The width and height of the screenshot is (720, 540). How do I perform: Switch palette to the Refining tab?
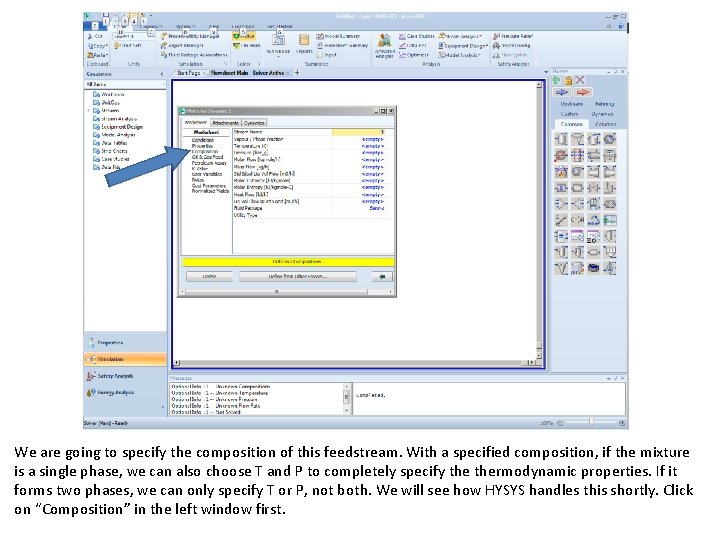pyautogui.click(x=604, y=104)
